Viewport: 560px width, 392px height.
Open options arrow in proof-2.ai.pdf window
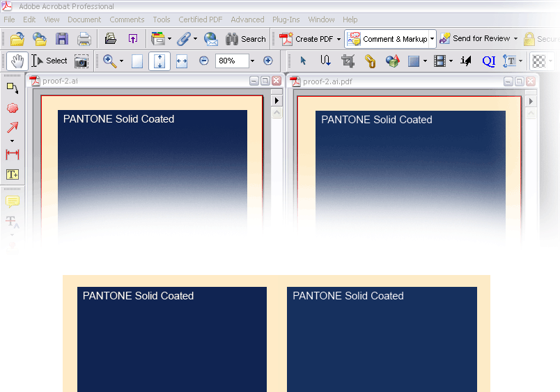[x=531, y=102]
